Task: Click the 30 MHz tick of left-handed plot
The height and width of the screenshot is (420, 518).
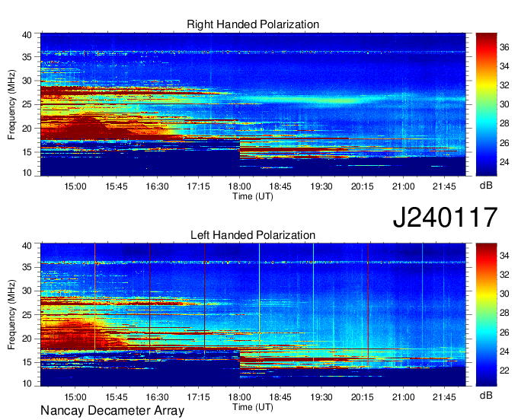Action: coord(27,291)
